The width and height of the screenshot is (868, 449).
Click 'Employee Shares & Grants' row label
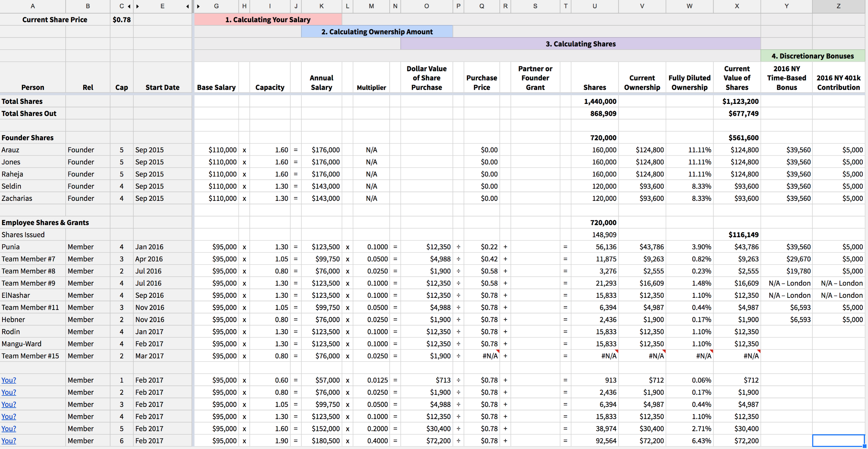pos(45,222)
